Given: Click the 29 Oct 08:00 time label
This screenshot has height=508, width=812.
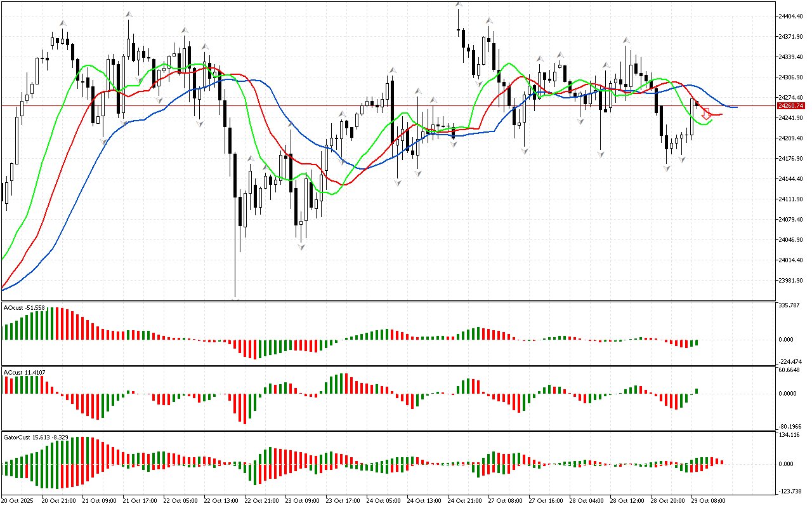Looking at the screenshot, I should [708, 501].
